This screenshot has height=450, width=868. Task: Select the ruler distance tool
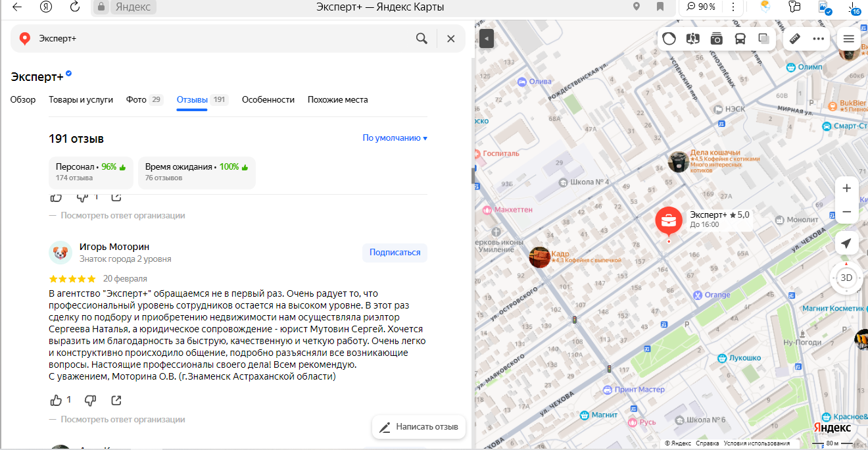[794, 39]
